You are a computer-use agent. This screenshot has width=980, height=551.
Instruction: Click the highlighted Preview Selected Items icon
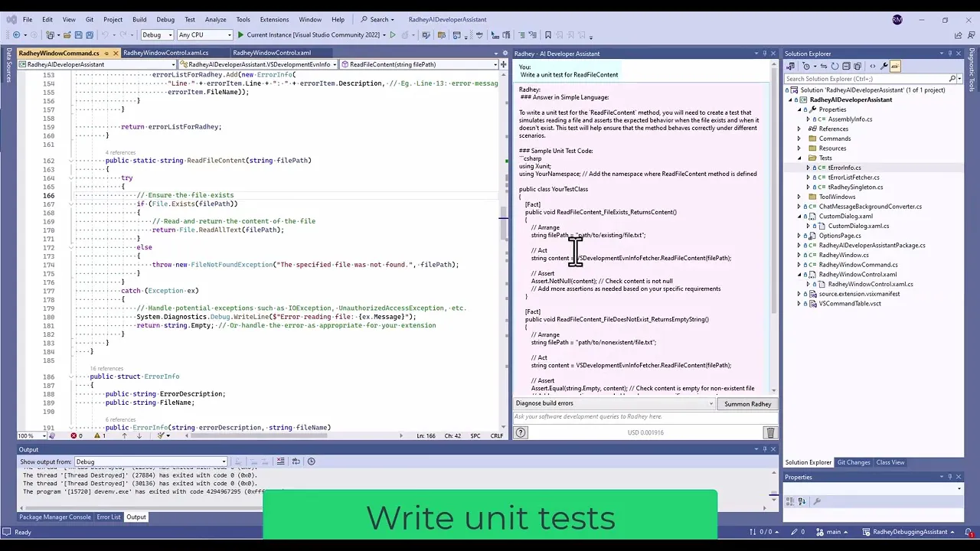click(895, 66)
